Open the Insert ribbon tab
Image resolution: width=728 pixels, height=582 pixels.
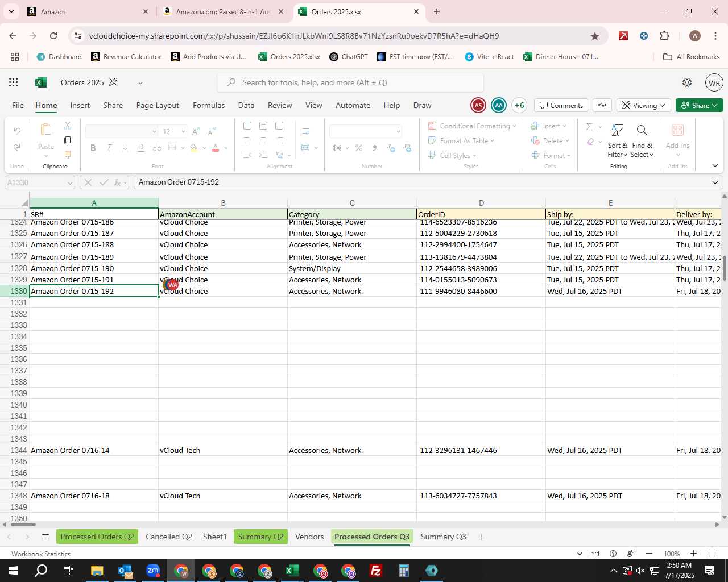coord(80,105)
